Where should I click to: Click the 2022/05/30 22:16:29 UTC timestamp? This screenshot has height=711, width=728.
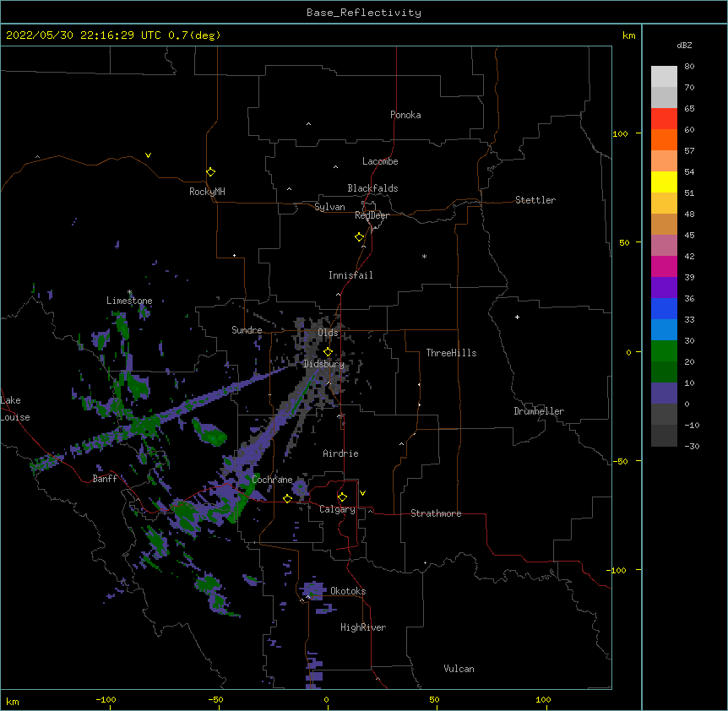coord(84,35)
